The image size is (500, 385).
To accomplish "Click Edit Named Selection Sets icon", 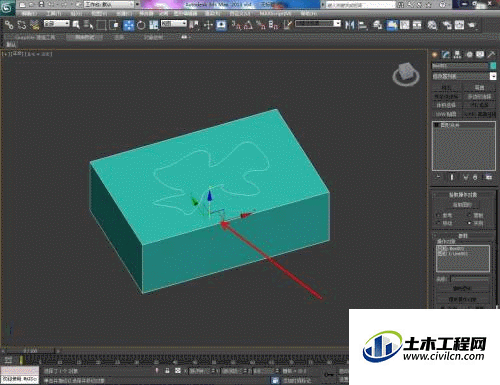I will [x=288, y=25].
